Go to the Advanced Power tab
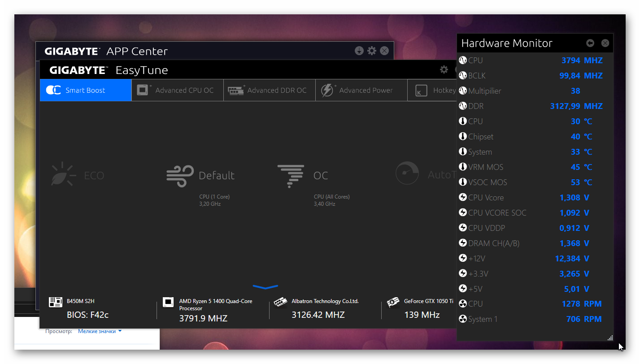 click(x=361, y=90)
